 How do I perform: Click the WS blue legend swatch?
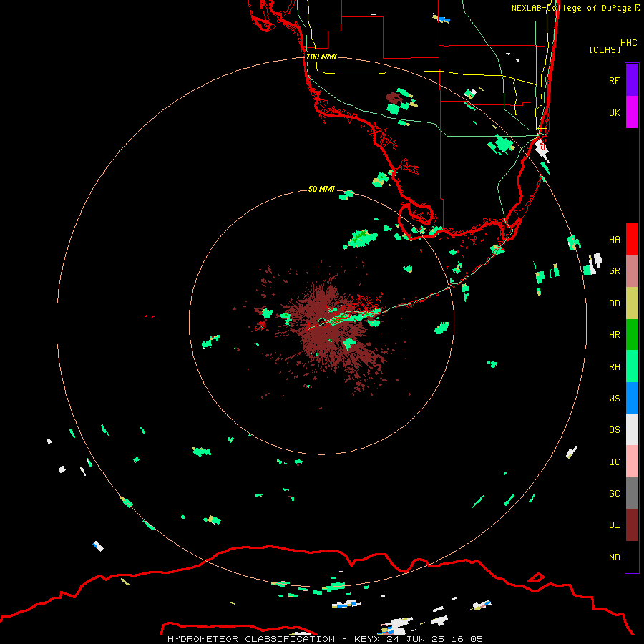(632, 398)
